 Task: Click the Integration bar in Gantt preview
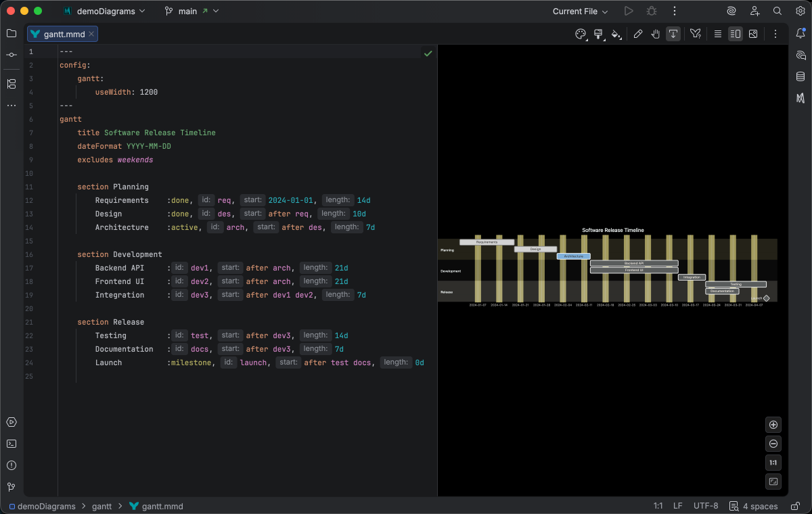(692, 277)
